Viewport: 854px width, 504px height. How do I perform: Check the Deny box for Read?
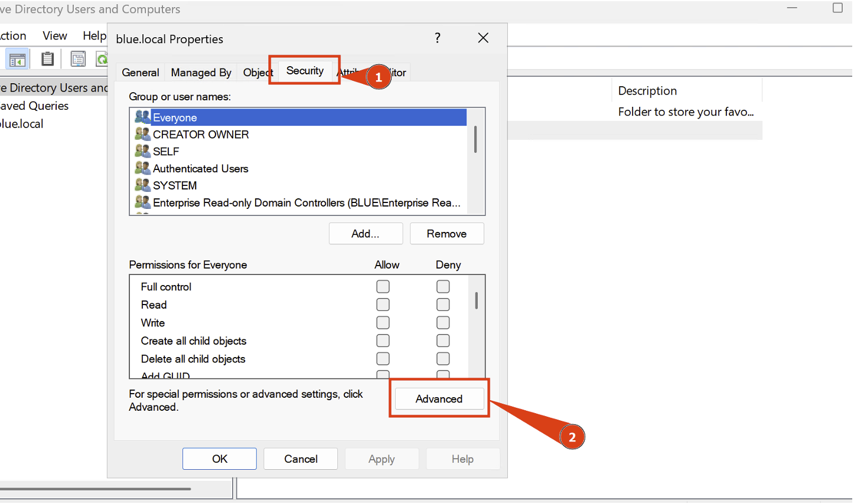443,305
